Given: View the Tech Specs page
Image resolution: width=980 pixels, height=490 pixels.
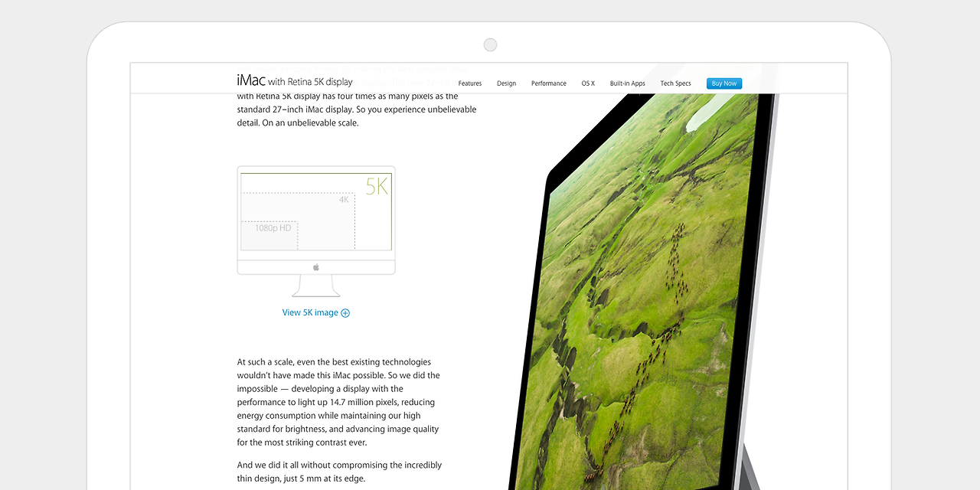Looking at the screenshot, I should pos(675,83).
